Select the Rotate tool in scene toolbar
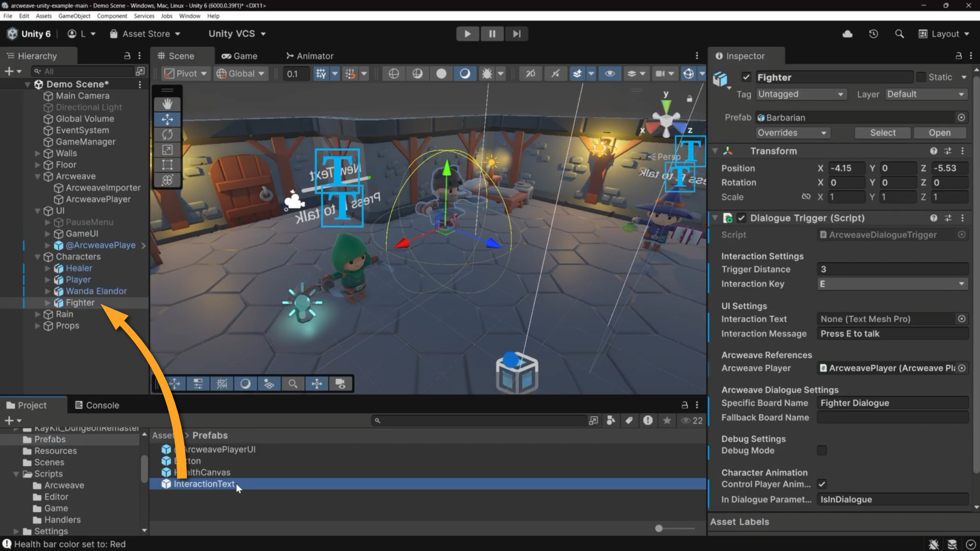980x551 pixels. pos(167,134)
